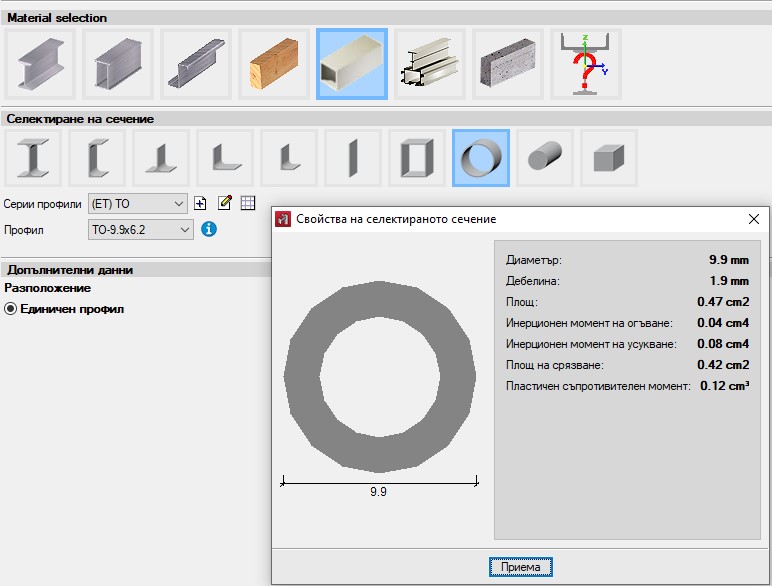Open the profile table grid icon
Screen dimensions: 772x586
[x=248, y=203]
